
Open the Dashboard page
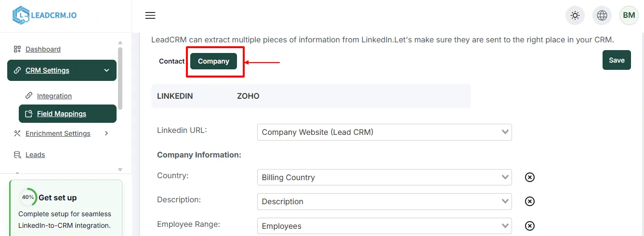click(x=43, y=49)
